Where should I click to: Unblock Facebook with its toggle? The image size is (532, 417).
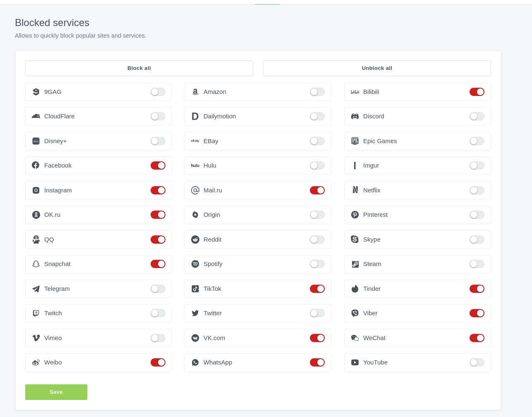tap(158, 165)
